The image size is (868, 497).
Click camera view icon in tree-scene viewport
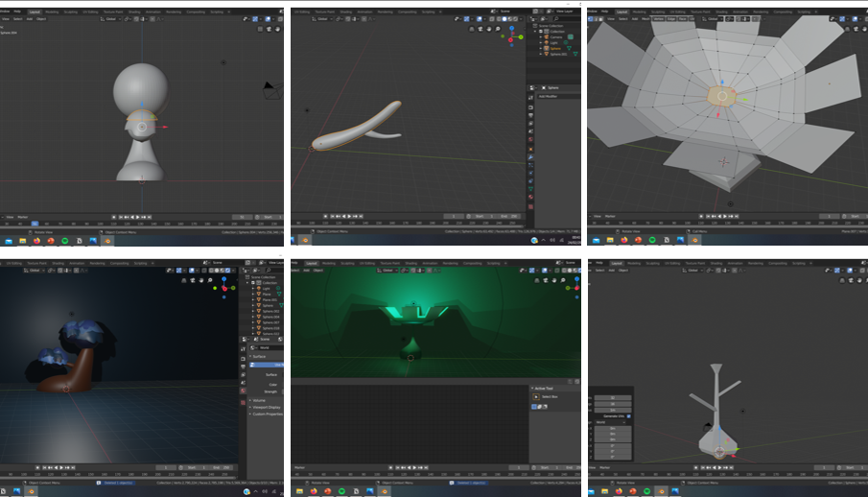pos(193,280)
